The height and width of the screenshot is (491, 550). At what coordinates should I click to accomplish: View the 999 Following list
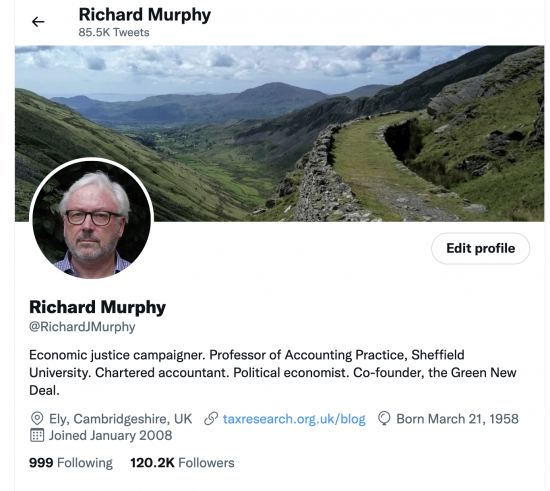pos(71,463)
